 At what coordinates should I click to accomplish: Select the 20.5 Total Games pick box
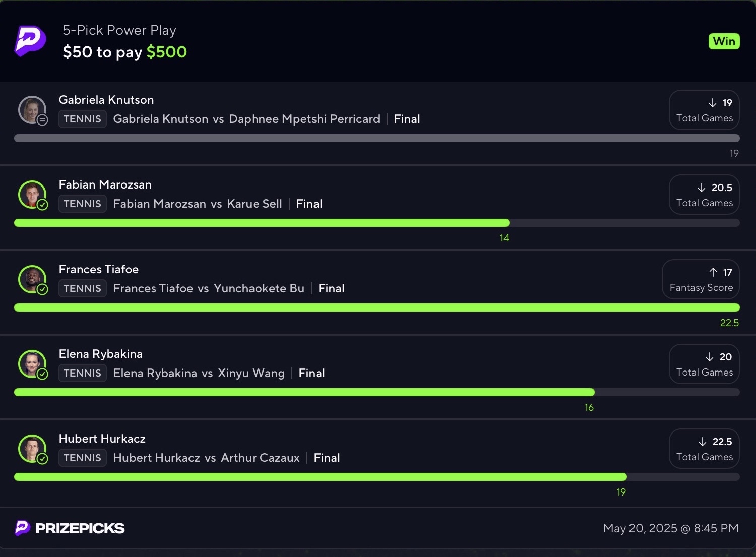coord(704,195)
